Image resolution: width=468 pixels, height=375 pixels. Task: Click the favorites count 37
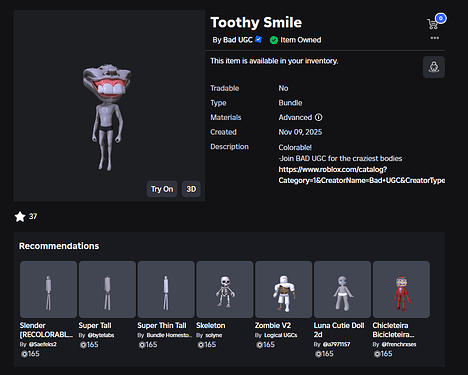(33, 216)
